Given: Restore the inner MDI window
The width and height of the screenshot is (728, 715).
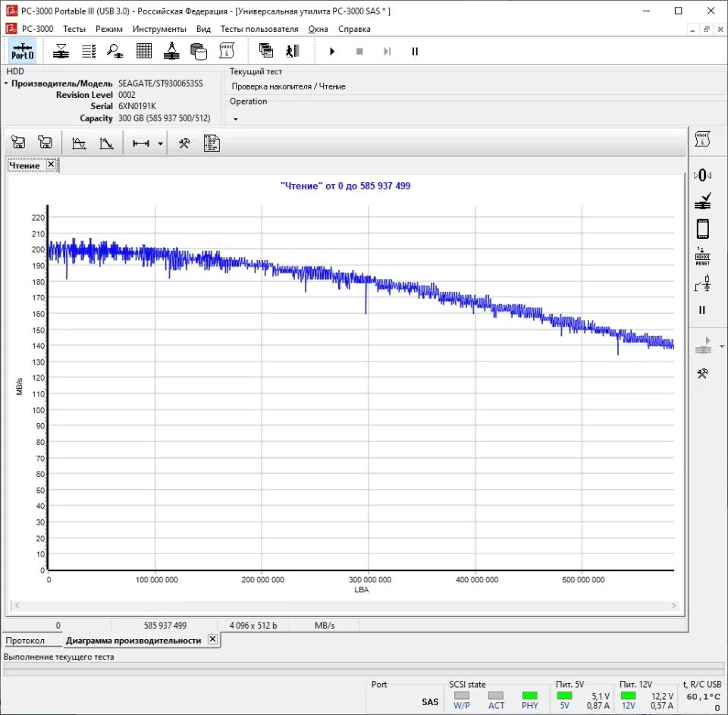Looking at the screenshot, I should [x=706, y=29].
